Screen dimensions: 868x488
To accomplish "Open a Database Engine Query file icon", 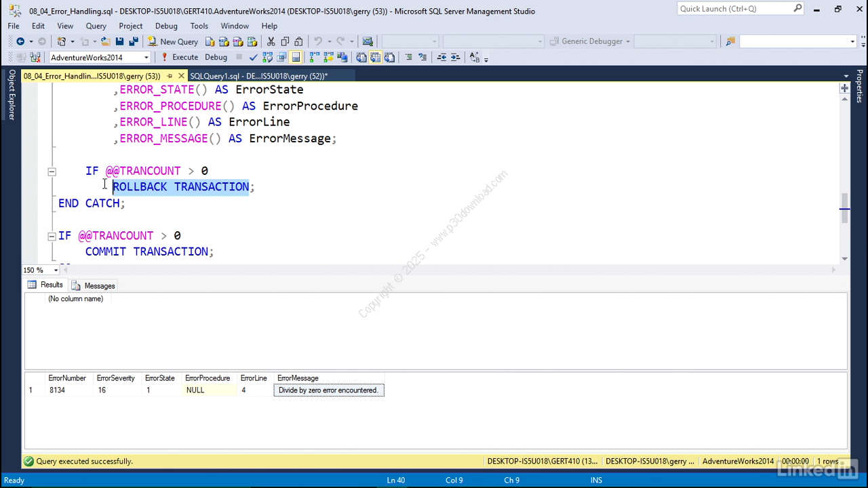I will pyautogui.click(x=210, y=41).
